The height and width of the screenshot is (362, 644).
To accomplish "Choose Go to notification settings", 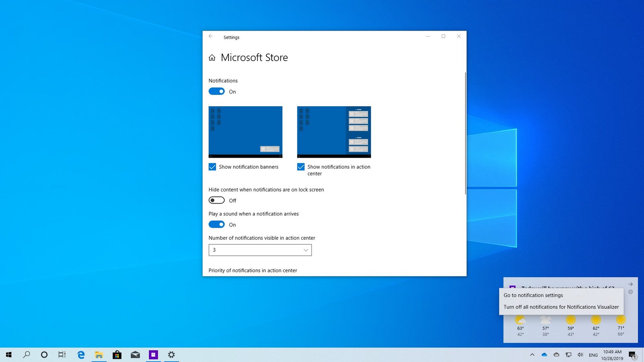I will (x=533, y=295).
